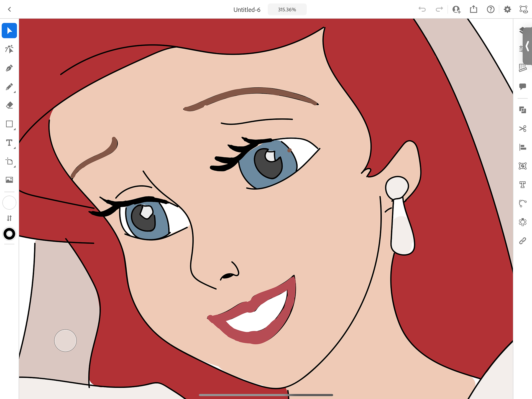Open the Artboard tool
The width and height of the screenshot is (532, 399).
[9, 161]
